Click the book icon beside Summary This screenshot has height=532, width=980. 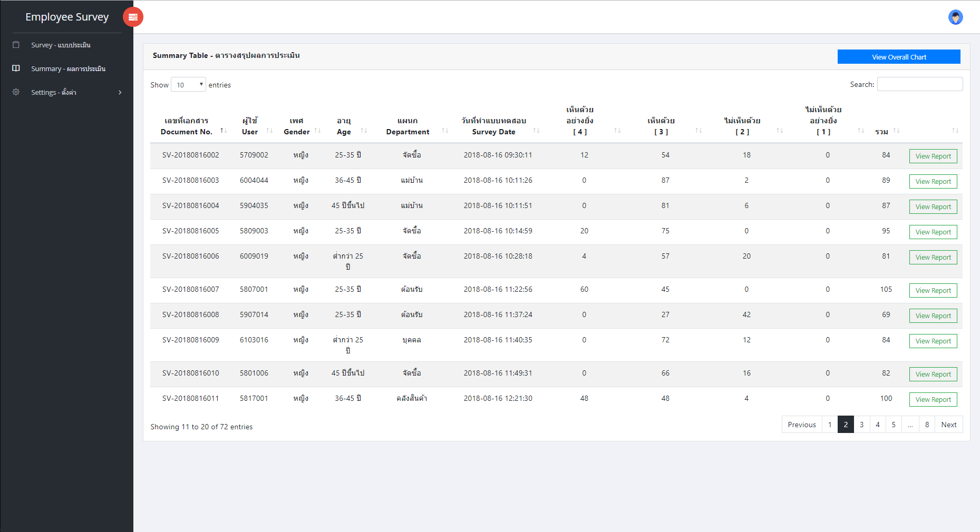[x=16, y=68]
